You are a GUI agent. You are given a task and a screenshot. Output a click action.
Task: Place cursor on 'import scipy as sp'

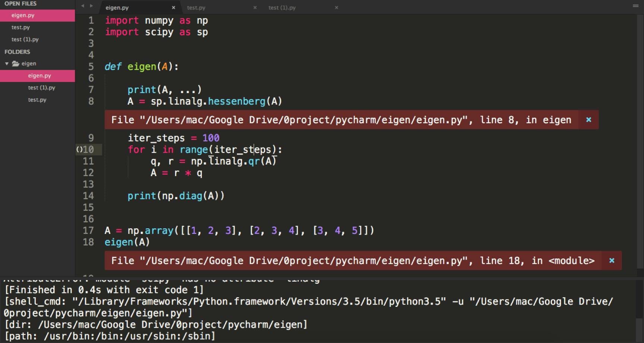click(156, 32)
